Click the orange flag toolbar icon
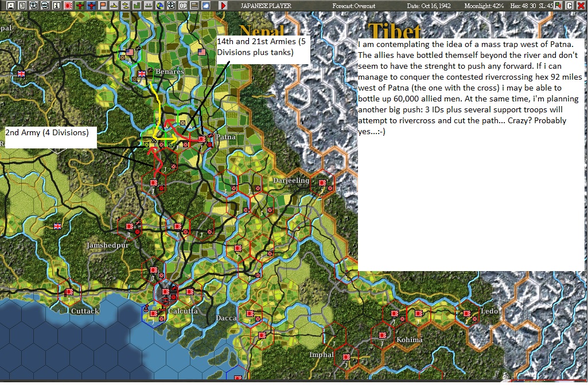 [102, 5]
